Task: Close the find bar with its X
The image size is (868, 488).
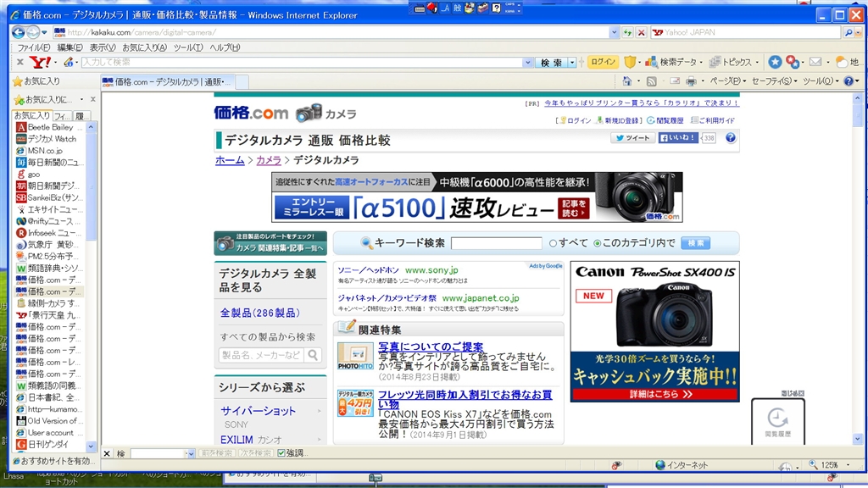Action: [107, 454]
